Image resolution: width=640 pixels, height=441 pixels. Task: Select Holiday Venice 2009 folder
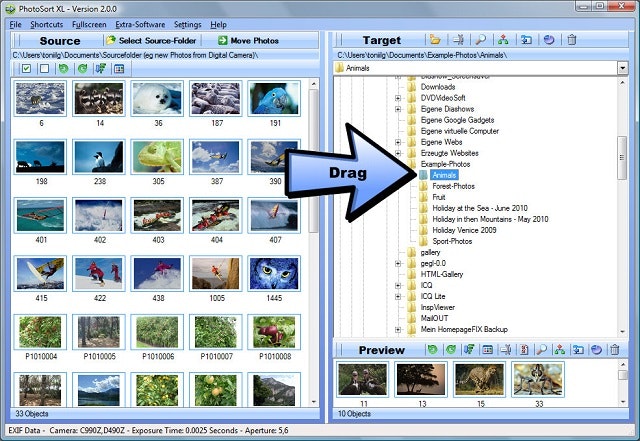click(464, 230)
